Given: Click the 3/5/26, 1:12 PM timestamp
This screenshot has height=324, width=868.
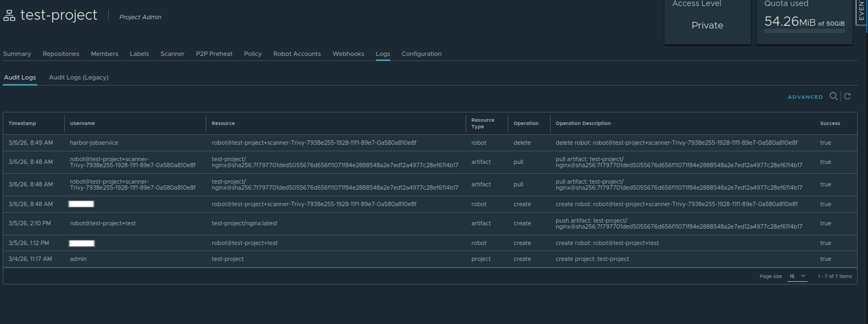Looking at the screenshot, I should tap(29, 243).
